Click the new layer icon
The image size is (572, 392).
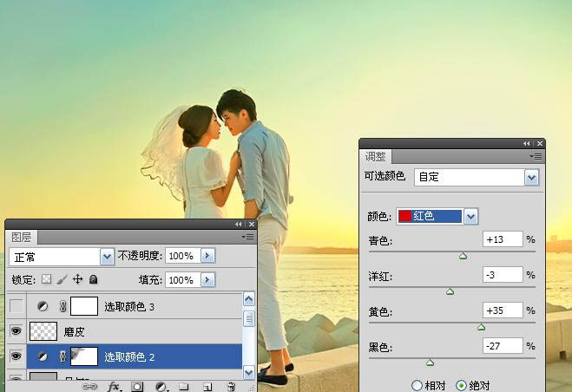[x=207, y=387]
